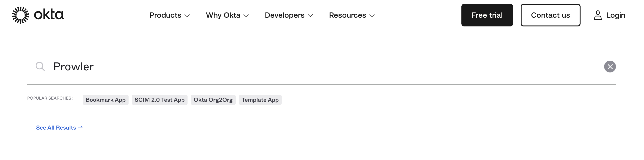Click the person icon next to Login

[x=598, y=15]
